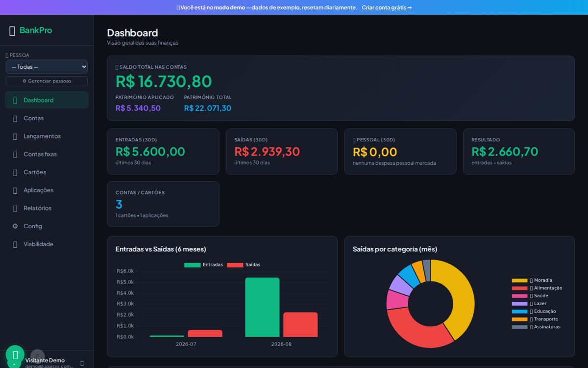Click the BankPro logo icon
This screenshot has width=588, height=368.
12,30
